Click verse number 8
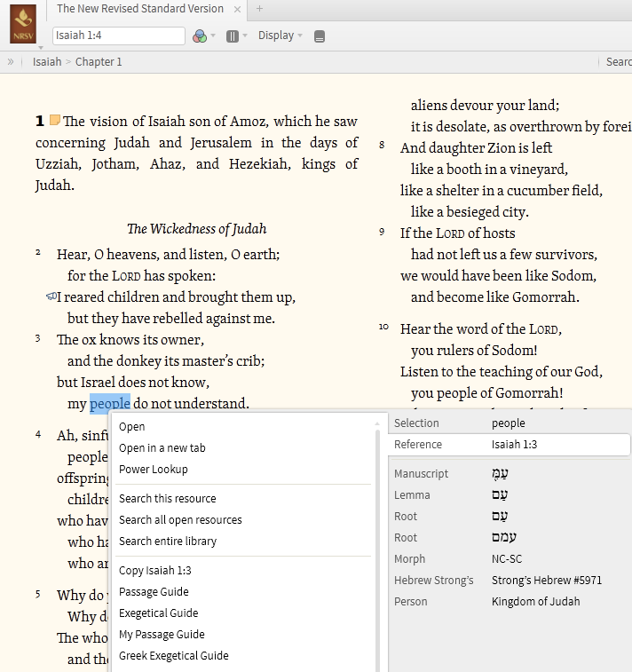This screenshot has height=672, width=632. [x=382, y=145]
